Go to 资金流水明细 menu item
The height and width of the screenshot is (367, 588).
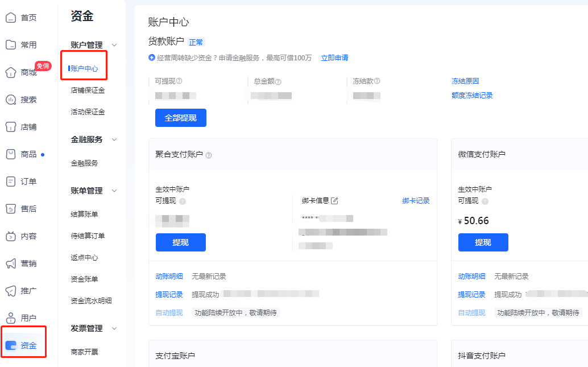(x=91, y=301)
